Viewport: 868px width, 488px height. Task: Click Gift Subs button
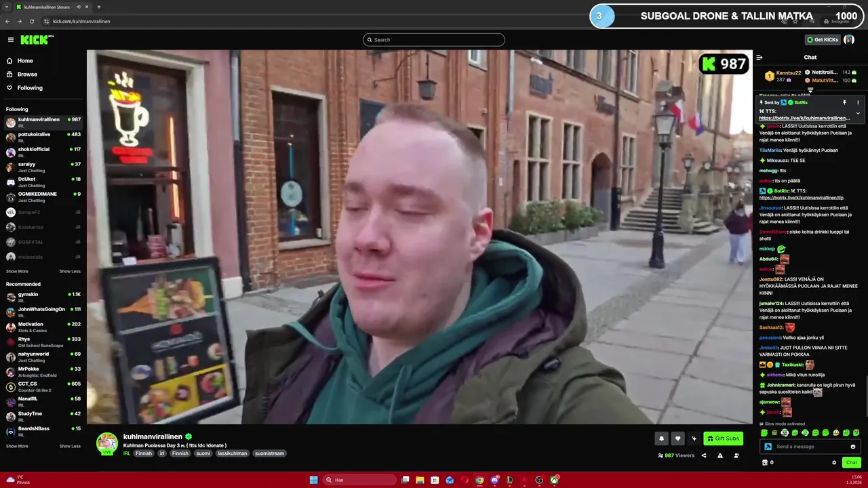click(723, 439)
